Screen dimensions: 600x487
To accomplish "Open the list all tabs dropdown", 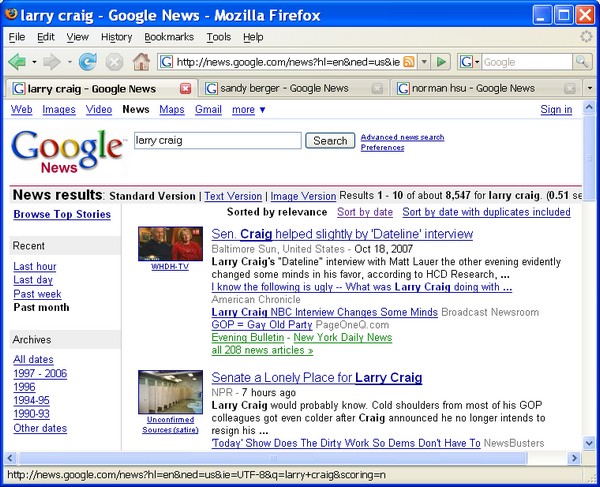I will tap(590, 88).
